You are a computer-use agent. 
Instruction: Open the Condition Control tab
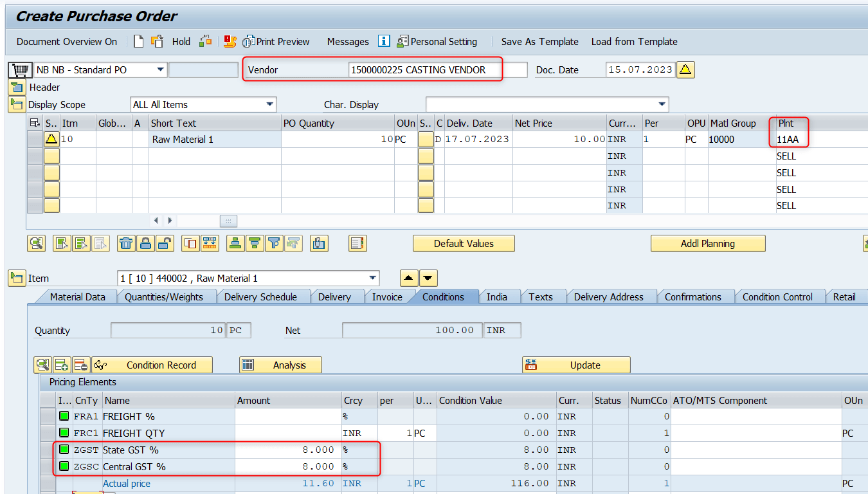point(777,297)
